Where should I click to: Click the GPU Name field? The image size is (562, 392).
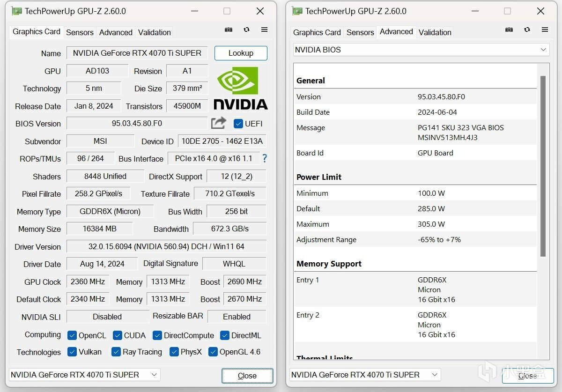coord(137,53)
